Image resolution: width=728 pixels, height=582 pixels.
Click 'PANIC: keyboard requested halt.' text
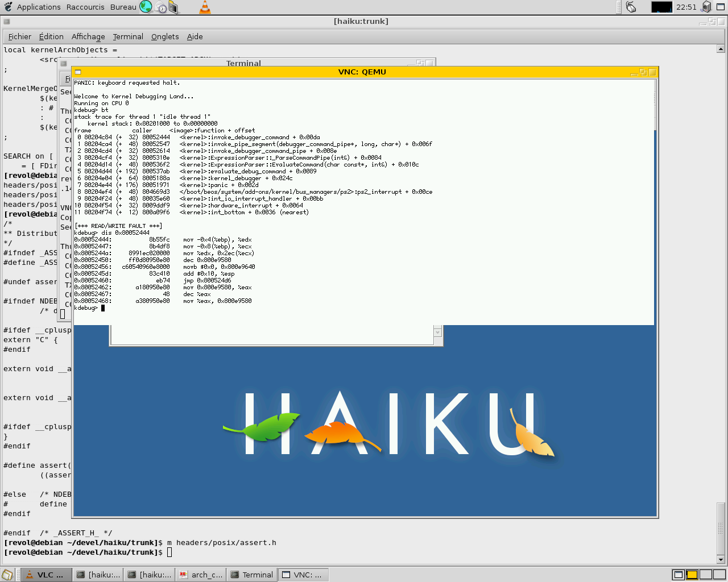(x=127, y=83)
